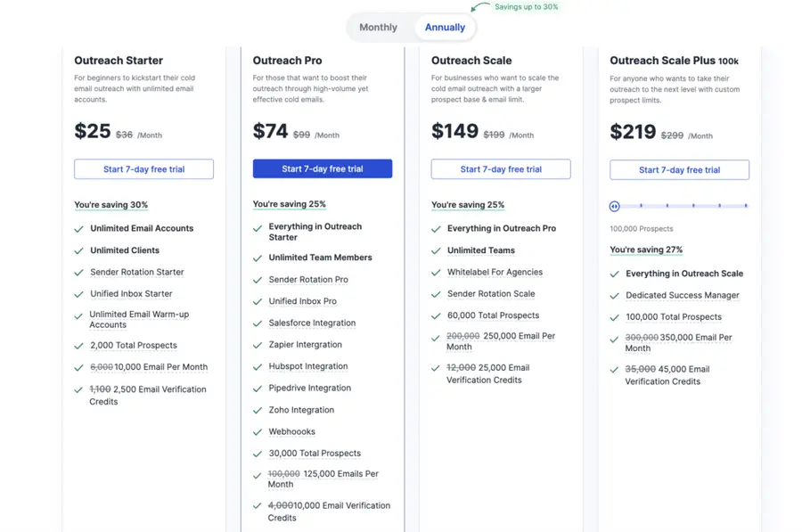Click the checkmark next to Unlimited Teams
This screenshot has width=802, height=532.
pos(436,250)
